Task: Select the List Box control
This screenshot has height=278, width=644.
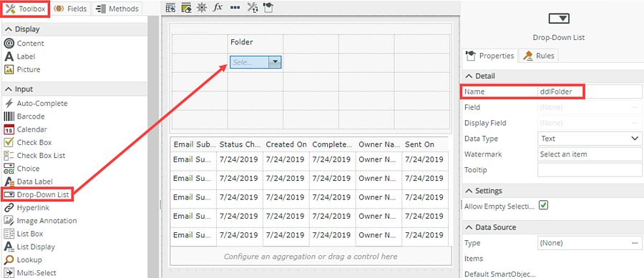Action: pos(24,234)
